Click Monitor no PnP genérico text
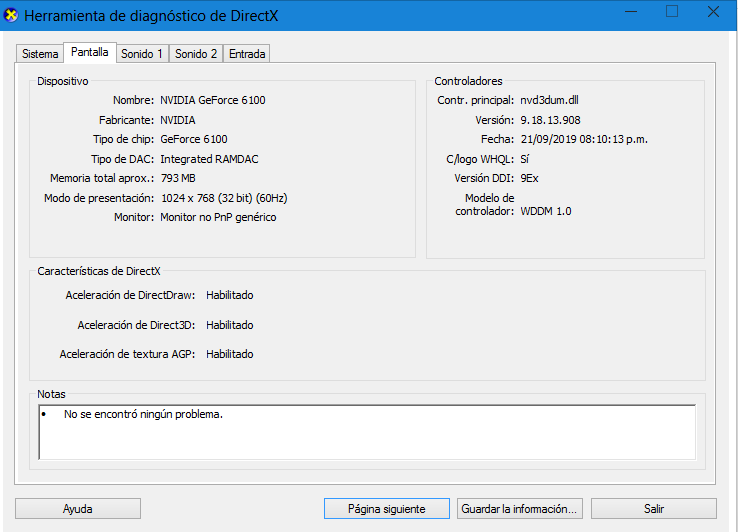This screenshot has height=532, width=738. [x=218, y=218]
